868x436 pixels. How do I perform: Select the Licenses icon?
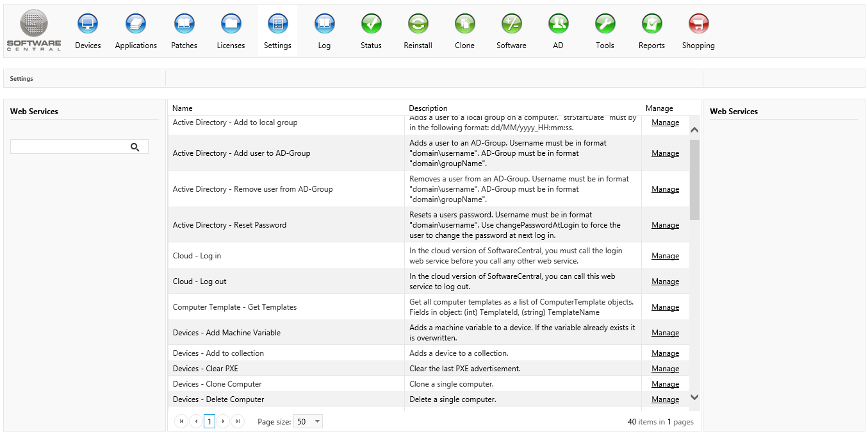231,24
